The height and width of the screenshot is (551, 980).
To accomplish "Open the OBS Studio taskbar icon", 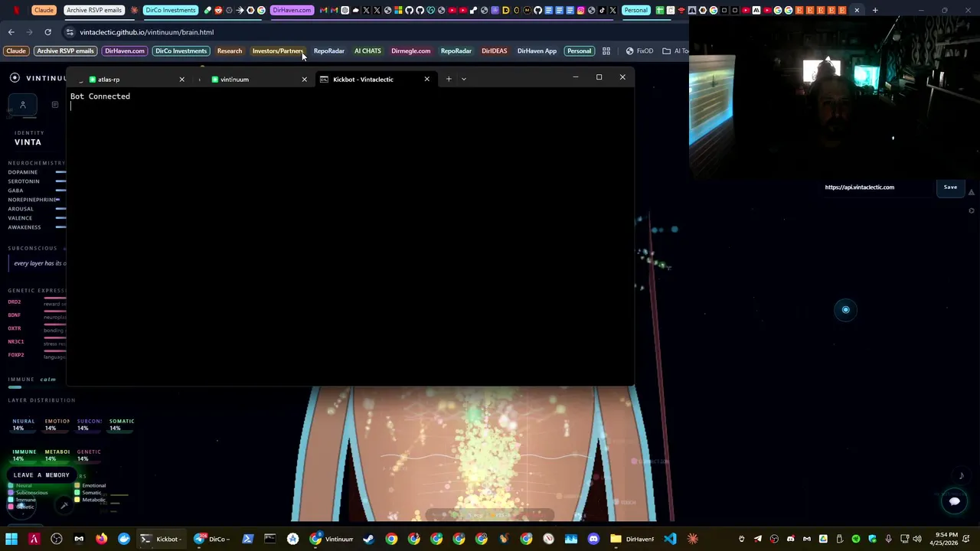I will [x=57, y=539].
